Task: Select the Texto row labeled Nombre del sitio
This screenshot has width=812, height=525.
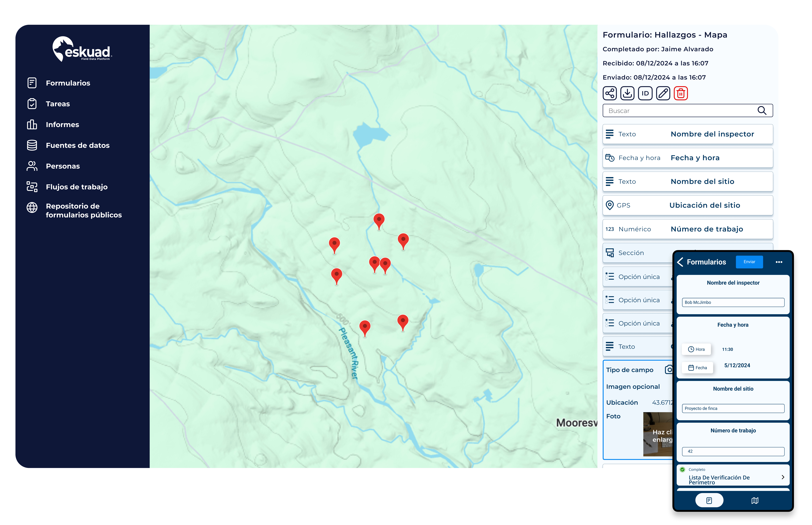Action: 688,181
